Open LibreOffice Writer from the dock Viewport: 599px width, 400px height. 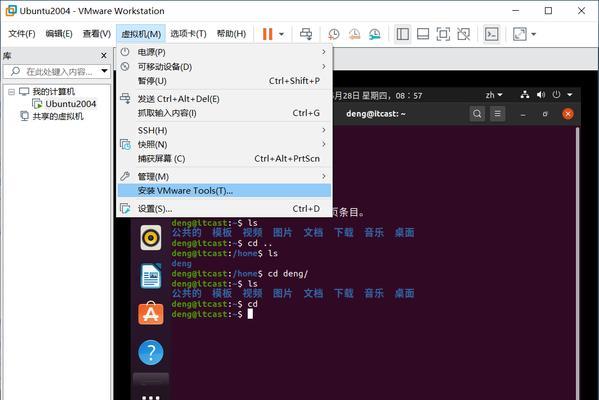pos(151,276)
